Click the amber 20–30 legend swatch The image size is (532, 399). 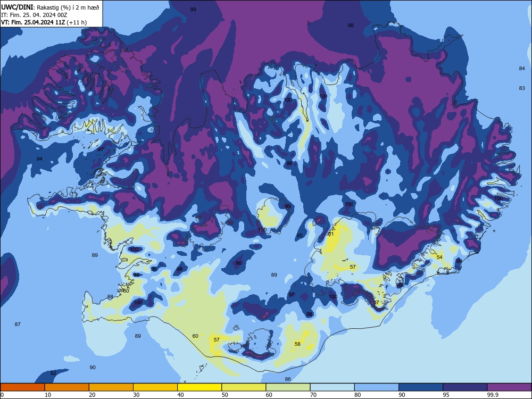coord(111,387)
